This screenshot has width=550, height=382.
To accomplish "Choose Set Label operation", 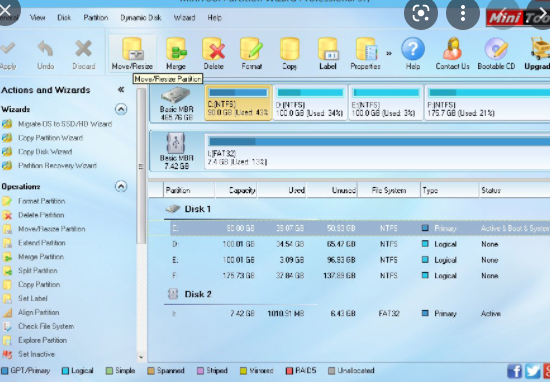I will pos(25,299).
